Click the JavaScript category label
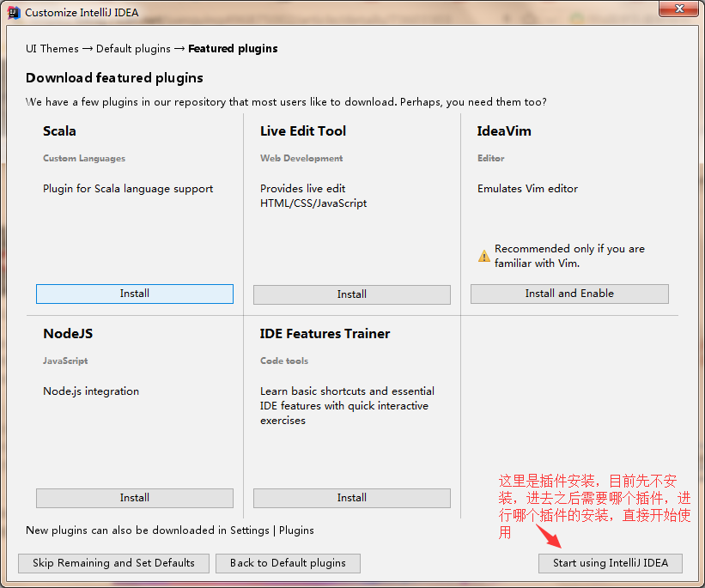 [65, 361]
